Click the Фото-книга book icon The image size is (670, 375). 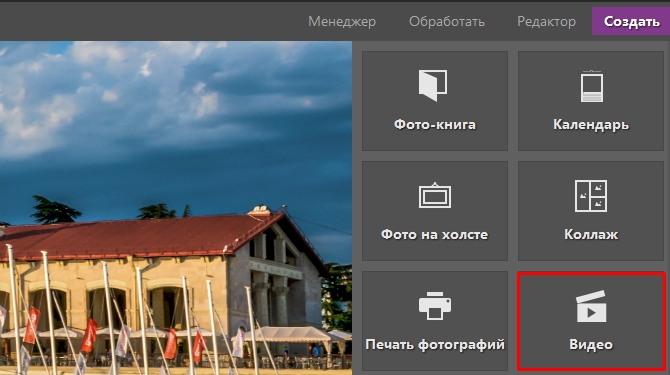coord(433,85)
